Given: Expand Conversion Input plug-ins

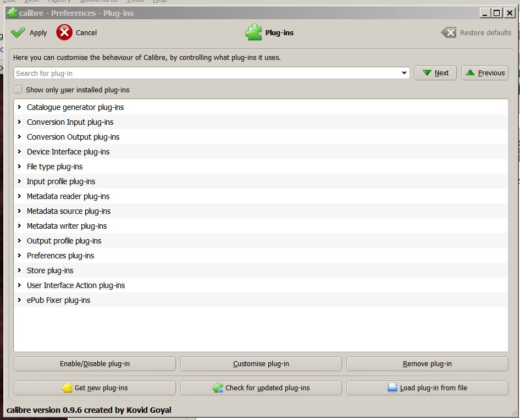Looking at the screenshot, I should (19, 121).
